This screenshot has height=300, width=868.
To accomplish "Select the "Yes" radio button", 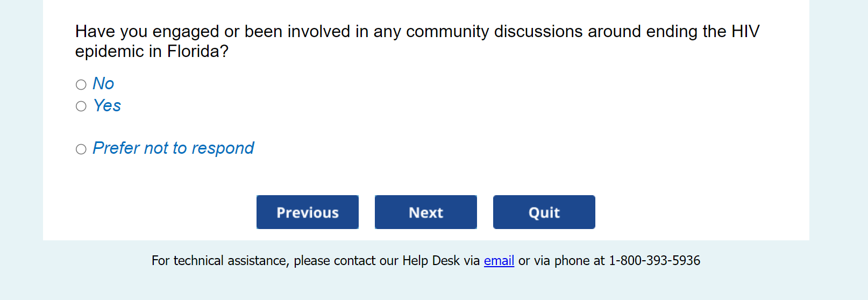I will click(81, 106).
